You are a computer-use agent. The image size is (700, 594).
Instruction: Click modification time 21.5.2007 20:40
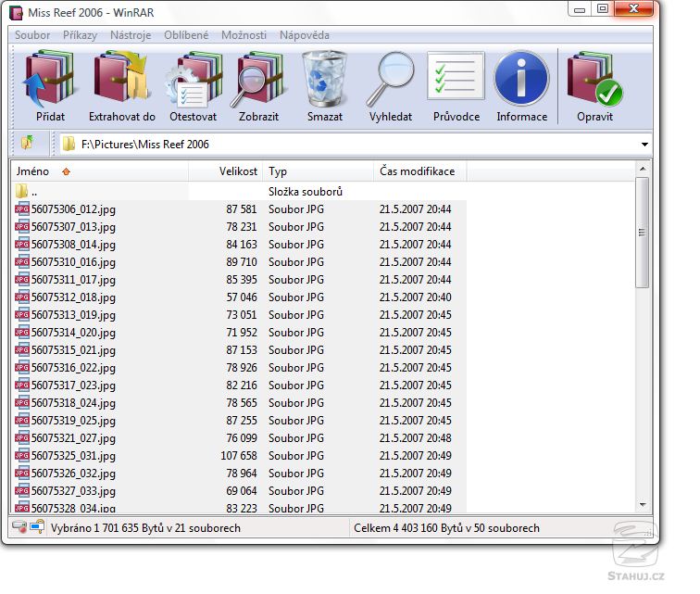coord(415,297)
